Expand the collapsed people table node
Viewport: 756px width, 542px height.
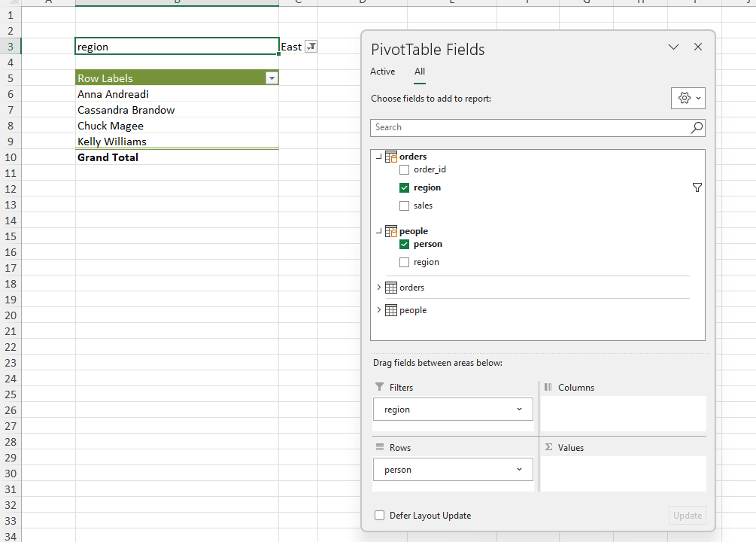coord(378,310)
